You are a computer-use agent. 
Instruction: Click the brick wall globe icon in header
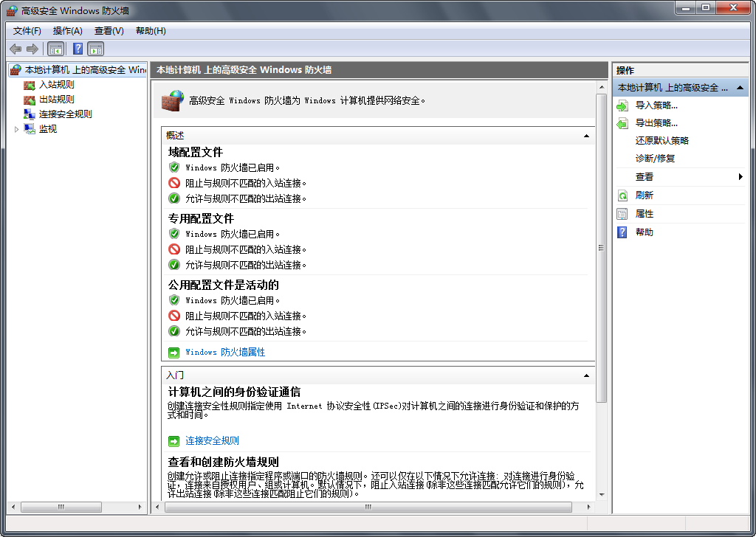[x=172, y=100]
